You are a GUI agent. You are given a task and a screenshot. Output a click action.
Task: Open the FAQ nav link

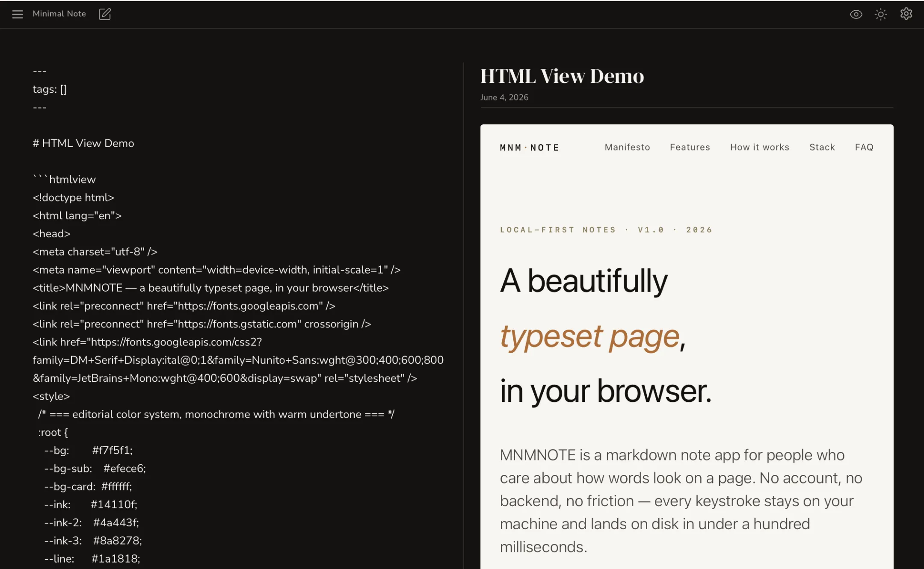pyautogui.click(x=864, y=147)
